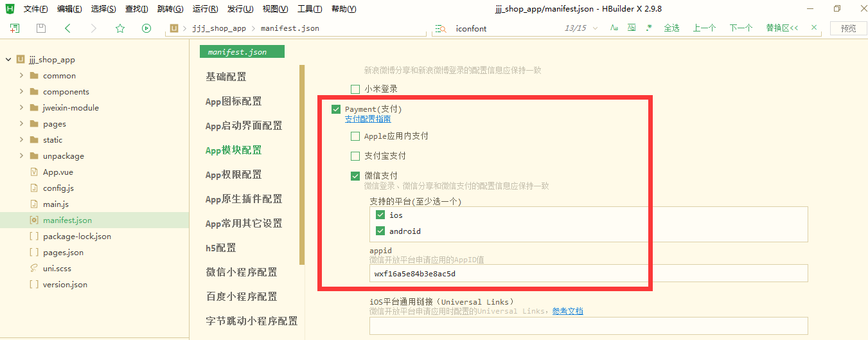Expand the jweixin-module folder
This screenshot has width=868, height=340.
click(x=21, y=107)
